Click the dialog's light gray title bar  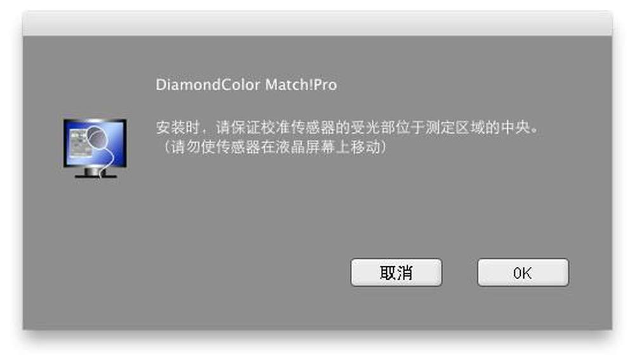[317, 24]
